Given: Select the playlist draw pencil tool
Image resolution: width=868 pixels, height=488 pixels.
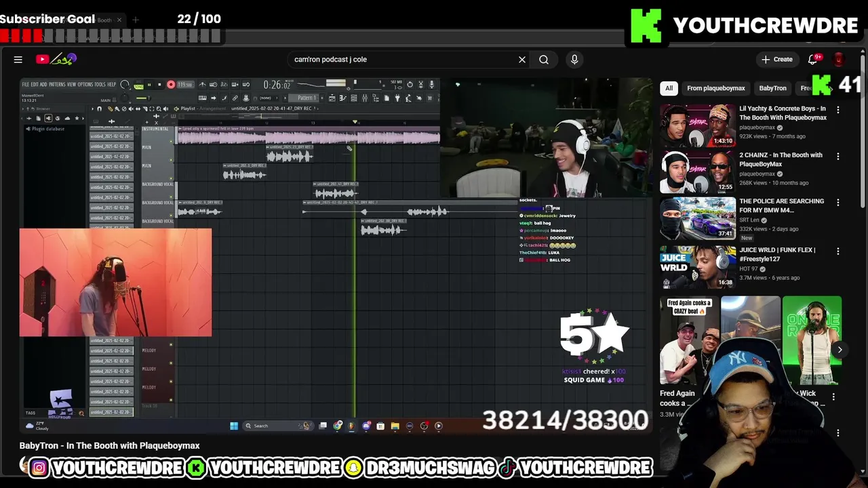Looking at the screenshot, I should click(x=110, y=108).
